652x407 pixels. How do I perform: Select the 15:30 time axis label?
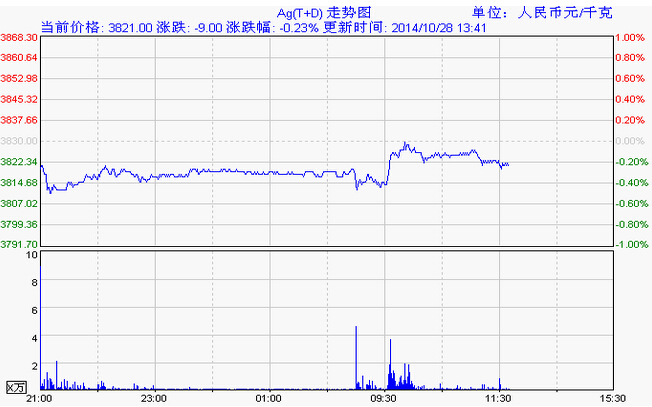tap(613, 398)
